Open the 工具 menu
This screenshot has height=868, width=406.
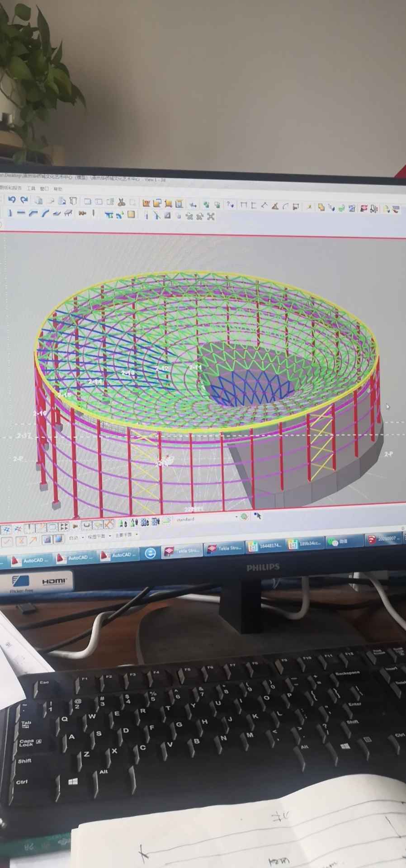coord(31,188)
